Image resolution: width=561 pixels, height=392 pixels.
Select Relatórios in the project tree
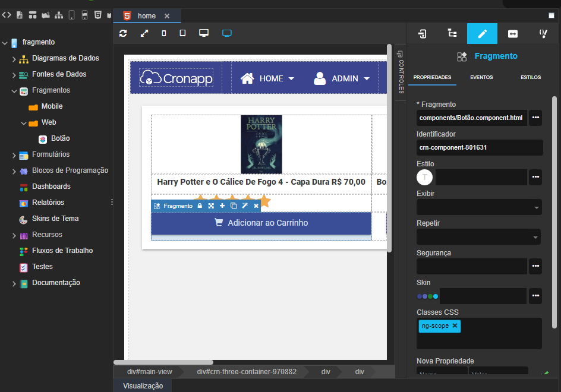[x=48, y=203]
